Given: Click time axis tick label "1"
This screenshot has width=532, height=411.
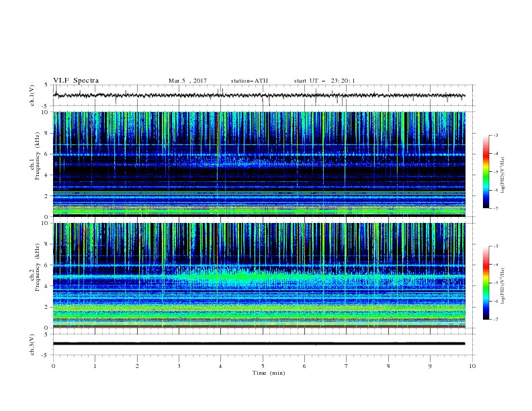Looking at the screenshot, I should click(x=95, y=366).
